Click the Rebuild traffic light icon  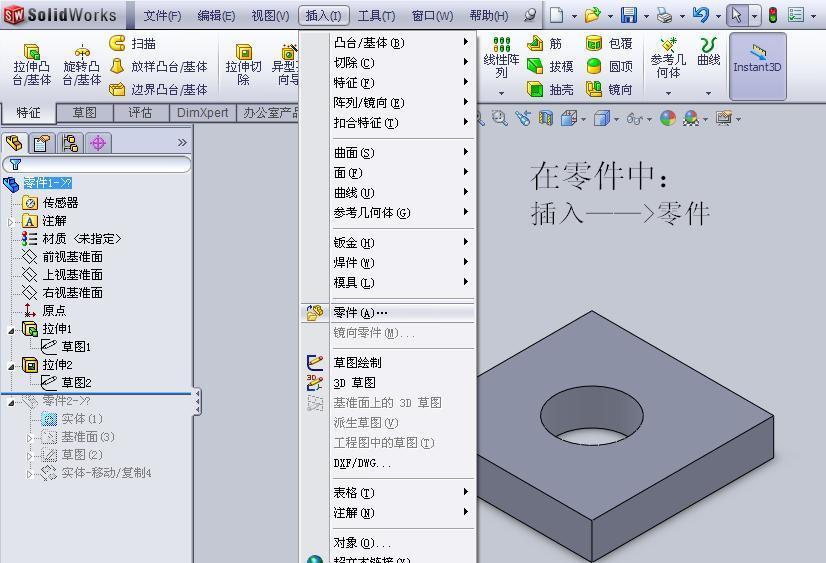click(x=773, y=15)
